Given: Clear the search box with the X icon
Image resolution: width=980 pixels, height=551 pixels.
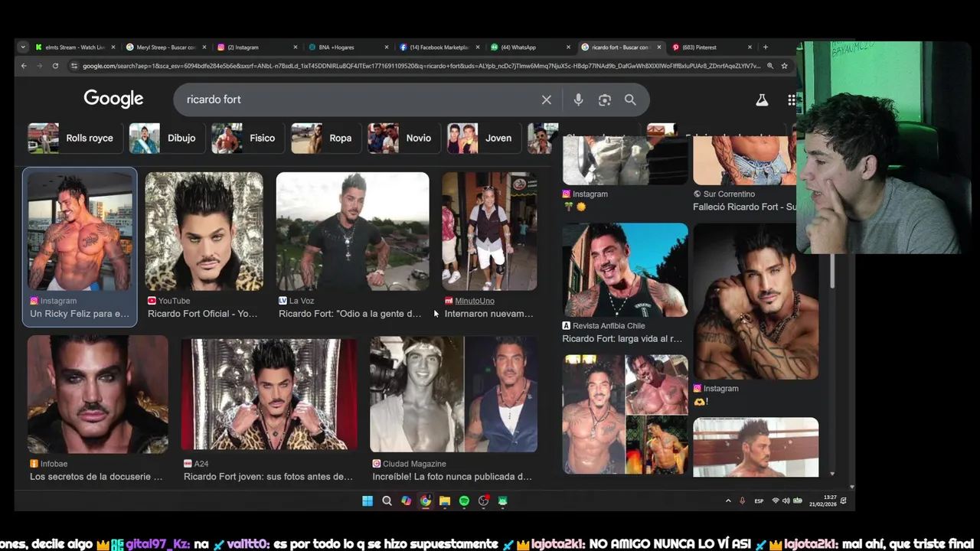Looking at the screenshot, I should 546,99.
